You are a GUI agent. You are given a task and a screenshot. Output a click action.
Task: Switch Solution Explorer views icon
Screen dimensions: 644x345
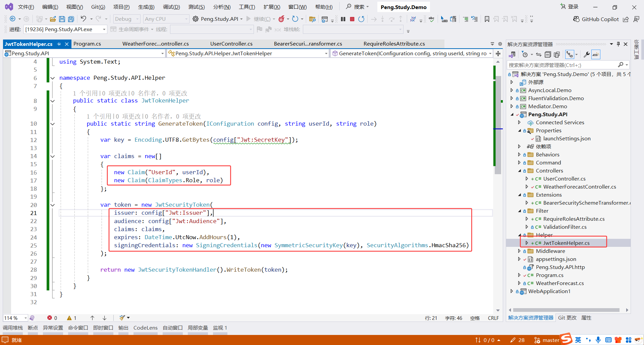512,55
